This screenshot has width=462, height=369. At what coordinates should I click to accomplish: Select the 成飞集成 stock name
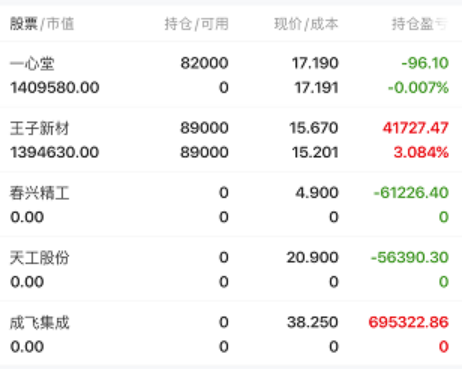39,323
